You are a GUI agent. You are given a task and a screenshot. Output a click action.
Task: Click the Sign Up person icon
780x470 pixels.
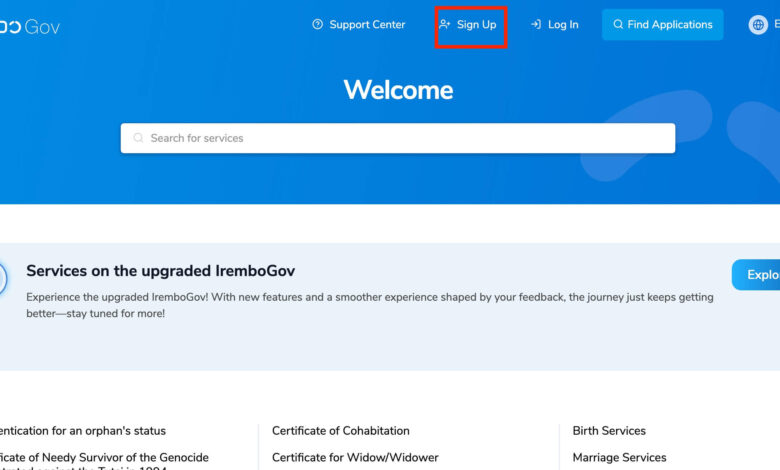[444, 24]
